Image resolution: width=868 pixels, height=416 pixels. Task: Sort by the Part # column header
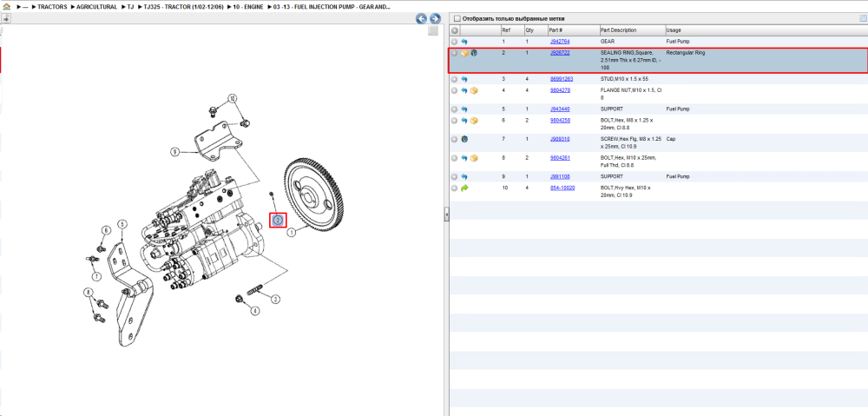556,30
